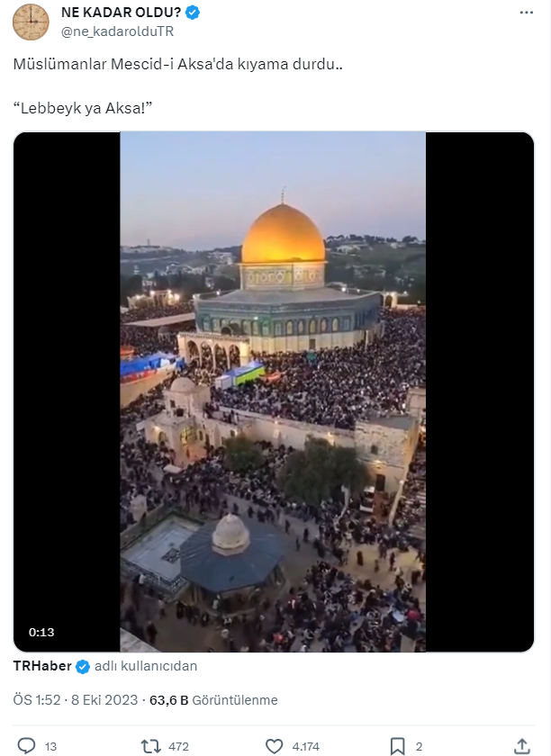Image resolution: width=551 pixels, height=756 pixels.
Task: Open the TRHaber source account
Action: point(42,666)
